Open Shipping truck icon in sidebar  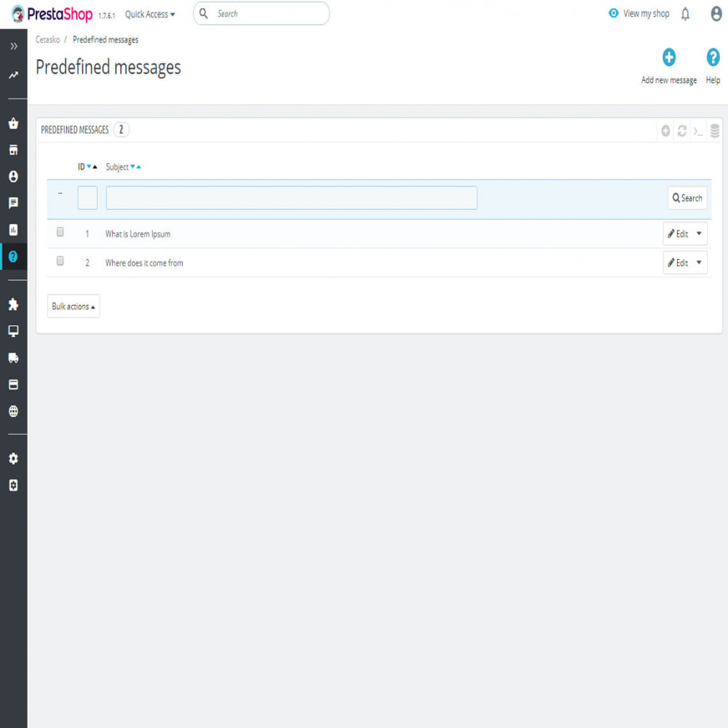[x=13, y=358]
